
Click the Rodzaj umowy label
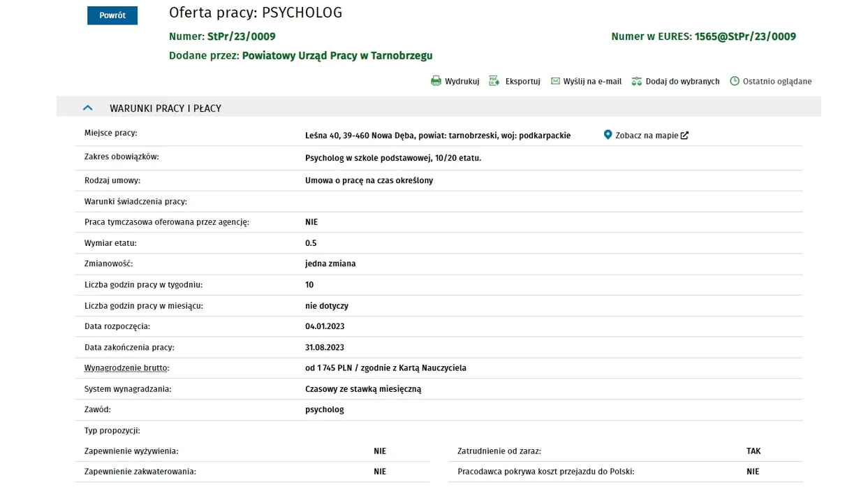[112, 180]
